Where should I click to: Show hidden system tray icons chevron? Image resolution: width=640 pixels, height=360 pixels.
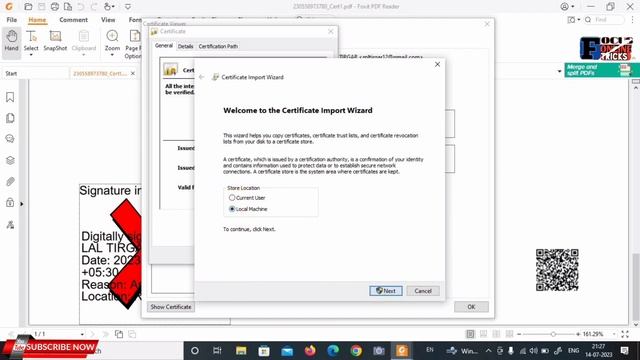point(489,351)
